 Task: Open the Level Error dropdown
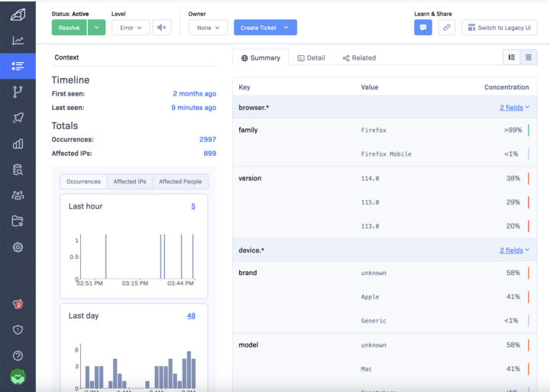131,28
